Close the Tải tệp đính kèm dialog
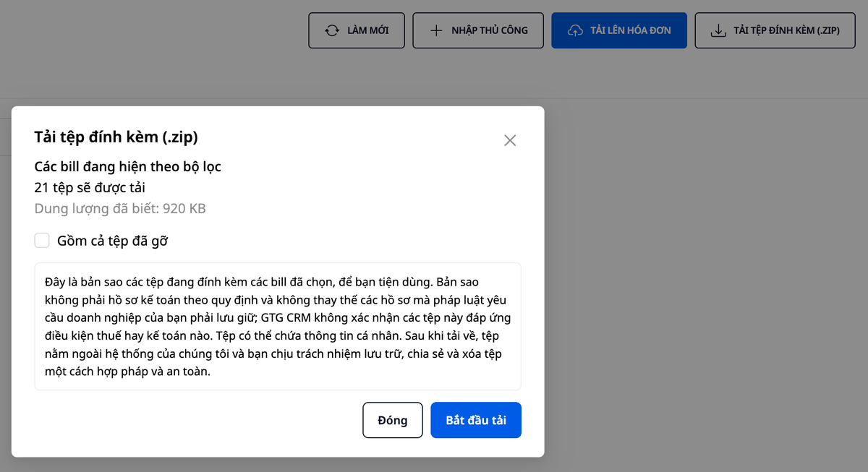The height and width of the screenshot is (472, 868). 510,140
